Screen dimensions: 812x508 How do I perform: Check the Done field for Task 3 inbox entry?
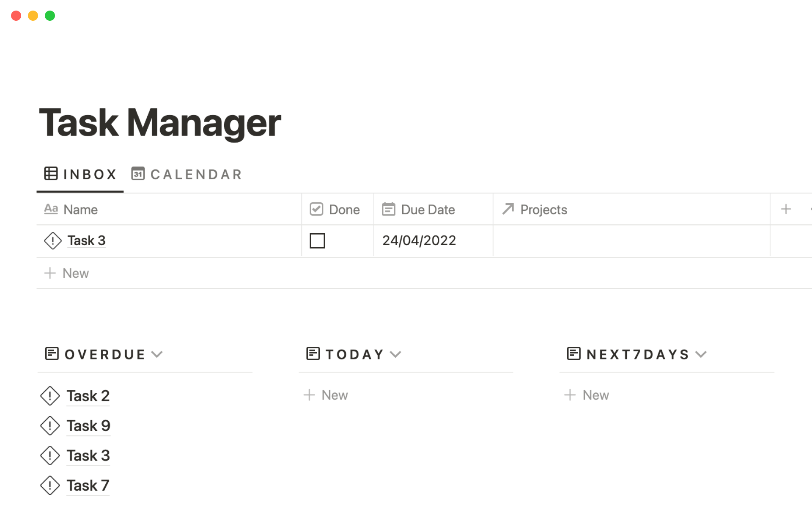(318, 240)
